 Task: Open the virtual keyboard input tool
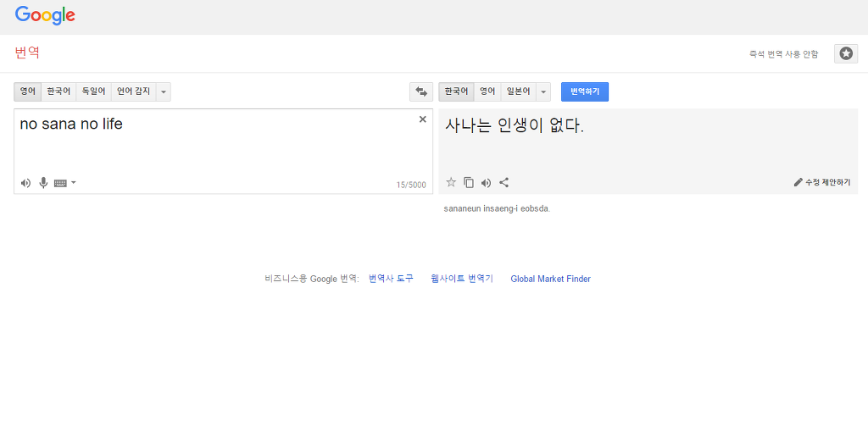[x=60, y=183]
